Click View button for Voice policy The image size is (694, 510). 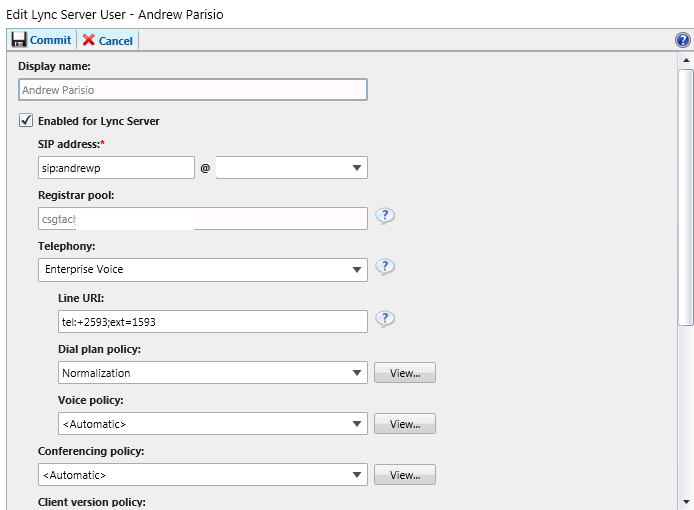coord(405,424)
